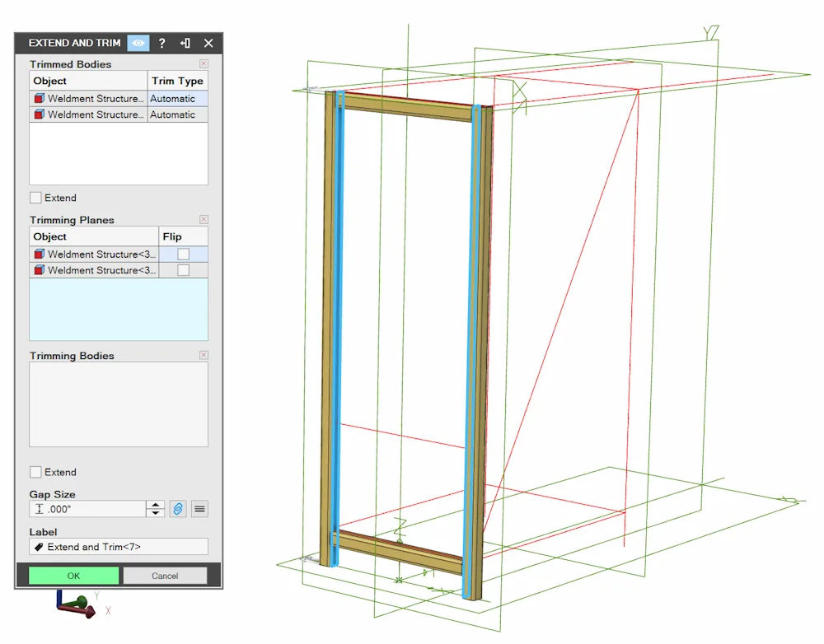This screenshot has height=644, width=824.
Task: Click the XYZ coordinate triad below the dialog
Action: click(77, 604)
